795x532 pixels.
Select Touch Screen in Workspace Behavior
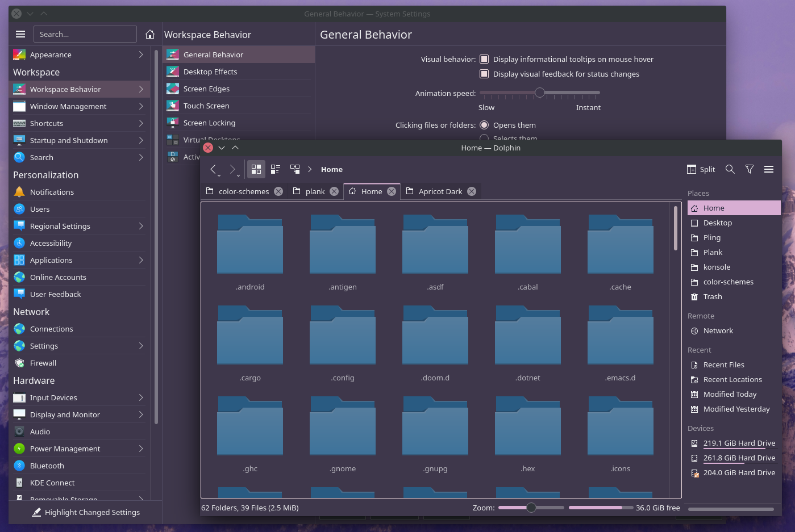(239, 106)
